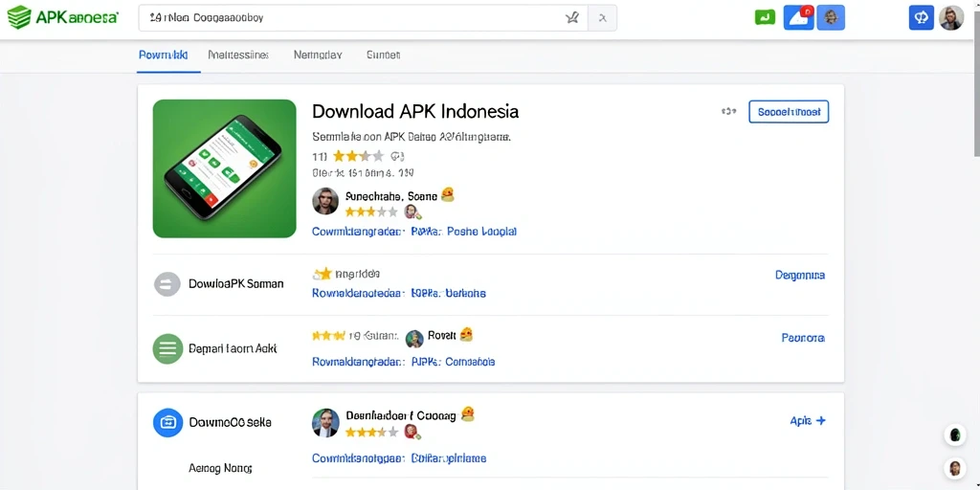Click emoji after Desnhadoerf Cooaag
The height and width of the screenshot is (490, 980).
point(467,413)
